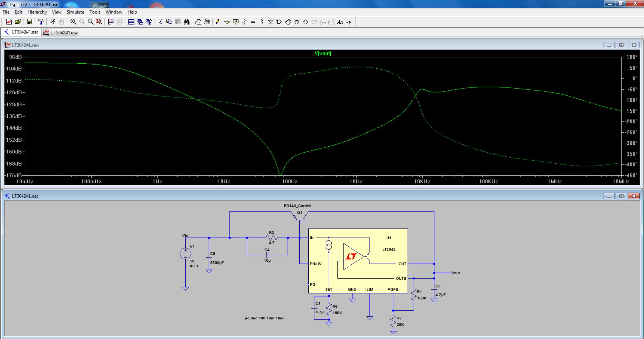Click the V(vout) trace label

click(323, 53)
